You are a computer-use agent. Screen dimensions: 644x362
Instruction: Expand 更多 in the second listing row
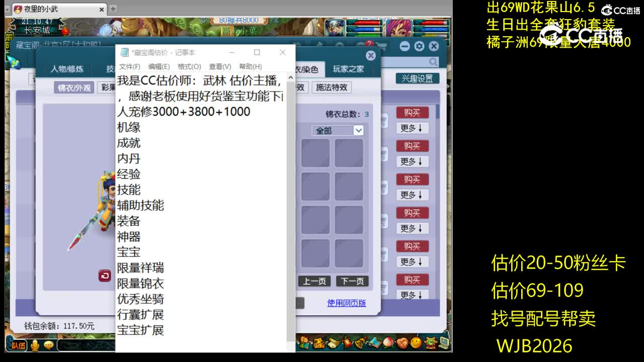(x=412, y=161)
